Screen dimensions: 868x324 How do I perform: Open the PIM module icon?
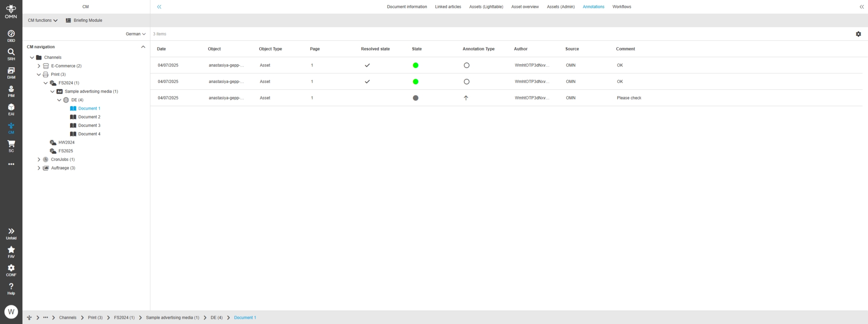11,91
